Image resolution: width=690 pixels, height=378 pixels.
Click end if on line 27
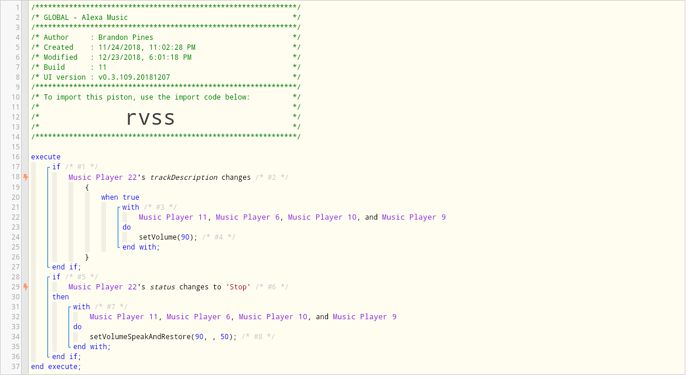coord(66,267)
